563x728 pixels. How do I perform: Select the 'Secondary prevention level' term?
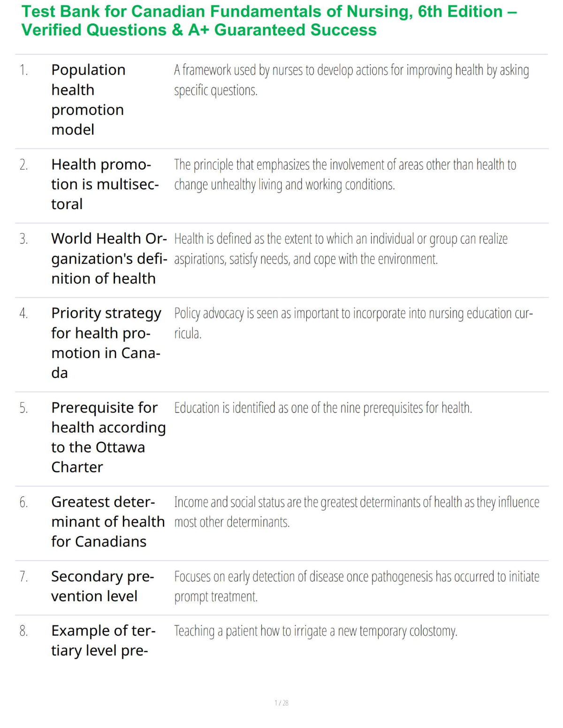pos(103,586)
